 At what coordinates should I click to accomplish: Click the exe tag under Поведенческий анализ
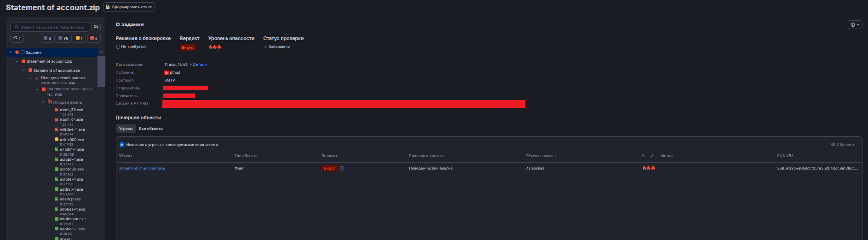[72, 83]
